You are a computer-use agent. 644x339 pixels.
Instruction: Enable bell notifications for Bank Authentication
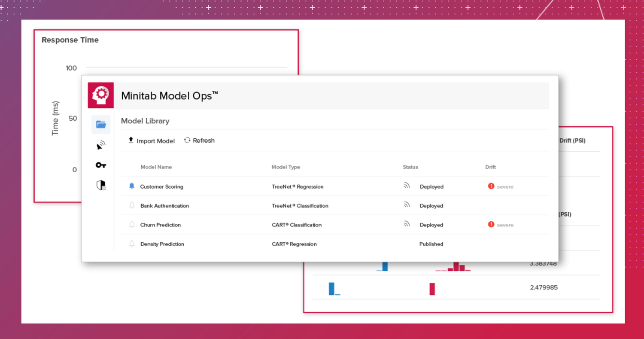132,205
